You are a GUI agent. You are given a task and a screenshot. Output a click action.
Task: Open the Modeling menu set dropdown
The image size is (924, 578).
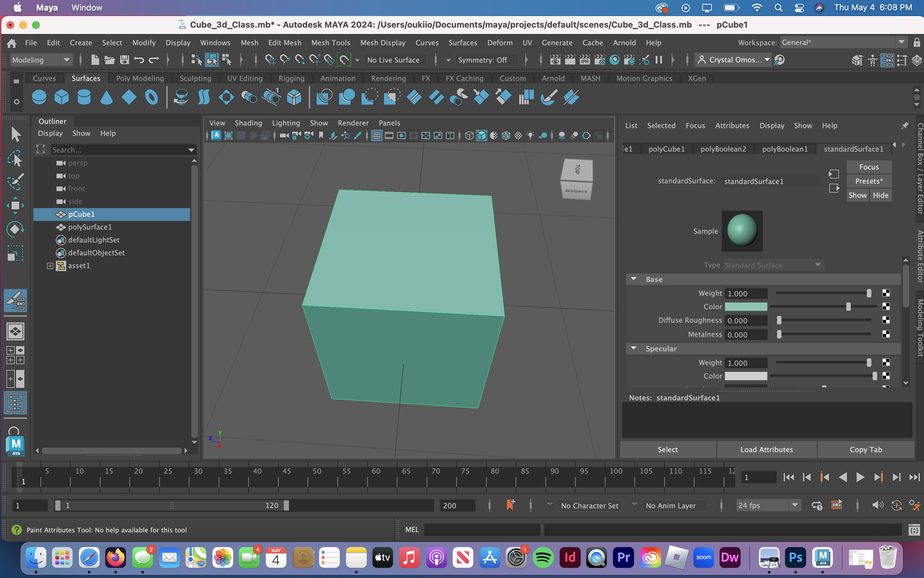[41, 60]
